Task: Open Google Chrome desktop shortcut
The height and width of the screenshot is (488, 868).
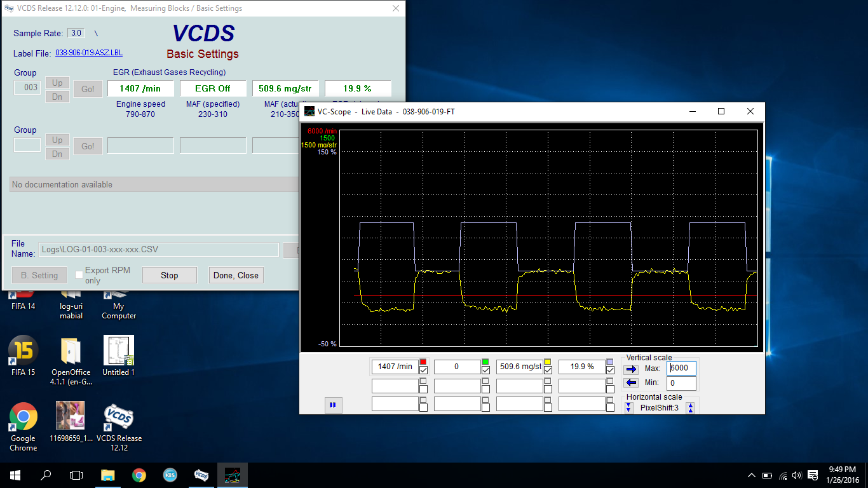Action: (24, 426)
